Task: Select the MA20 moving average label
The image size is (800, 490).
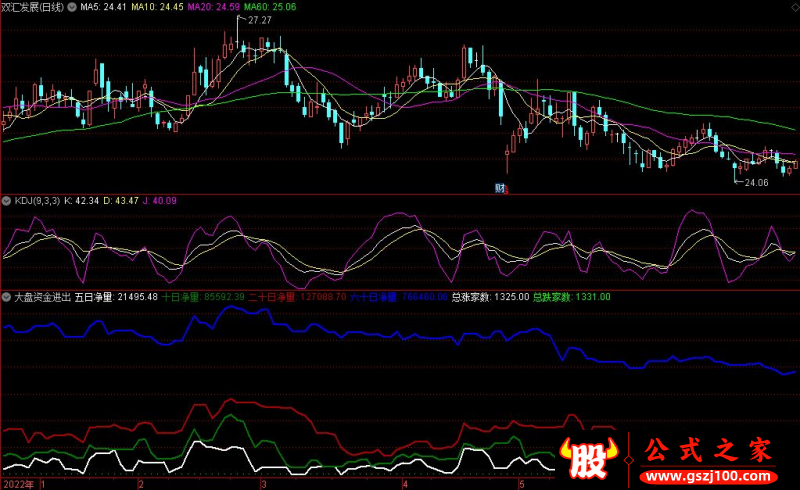Action: 214,7
